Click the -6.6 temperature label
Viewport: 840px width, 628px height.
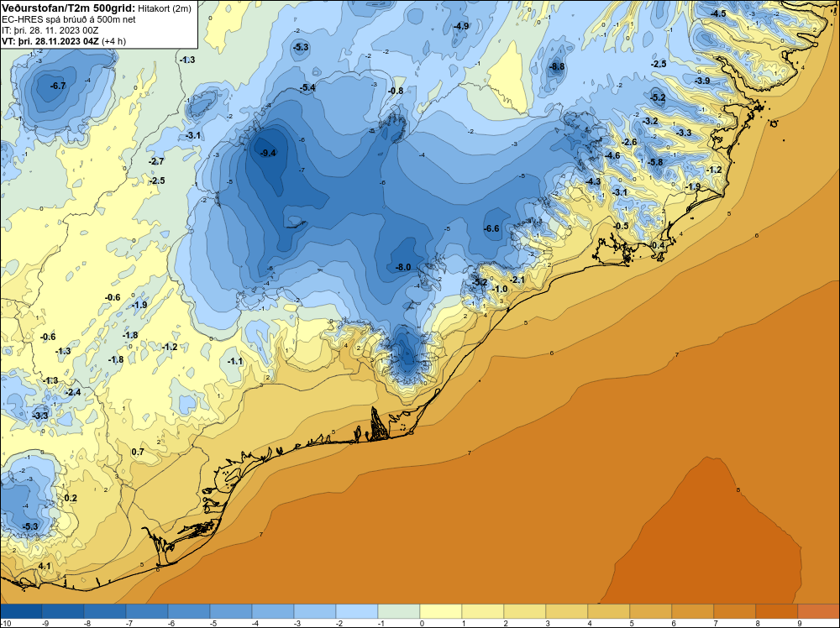click(x=491, y=228)
